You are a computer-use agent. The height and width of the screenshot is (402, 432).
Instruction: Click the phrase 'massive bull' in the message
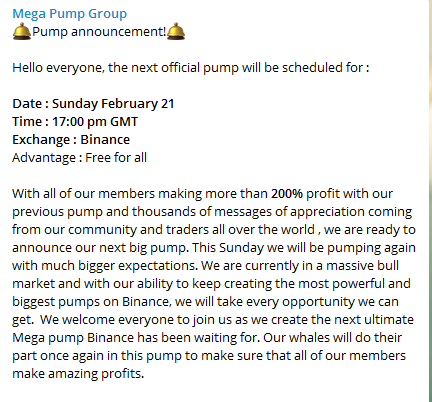click(x=362, y=266)
